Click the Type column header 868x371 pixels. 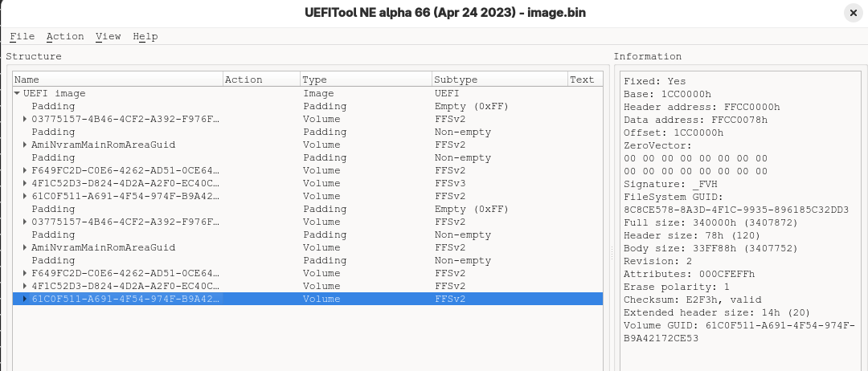point(365,79)
